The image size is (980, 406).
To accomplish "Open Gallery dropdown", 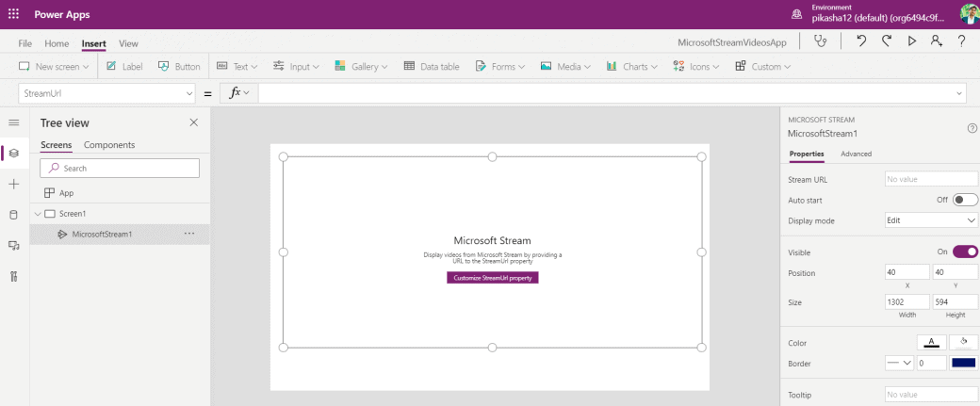I will pyautogui.click(x=361, y=66).
